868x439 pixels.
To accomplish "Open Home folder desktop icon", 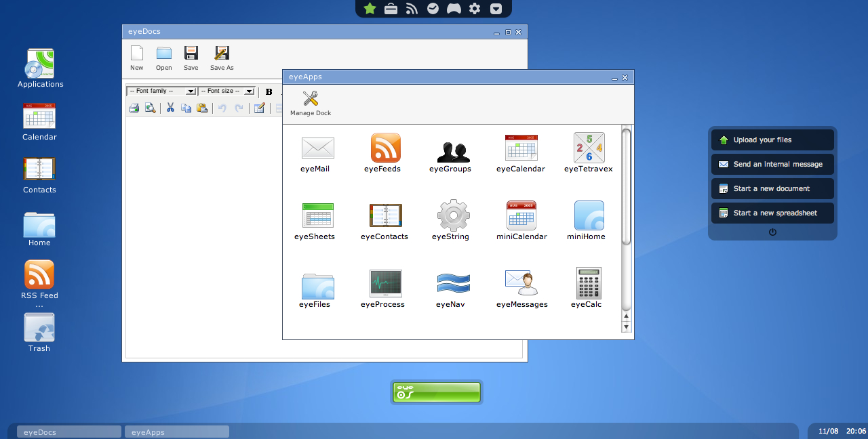I will (39, 228).
